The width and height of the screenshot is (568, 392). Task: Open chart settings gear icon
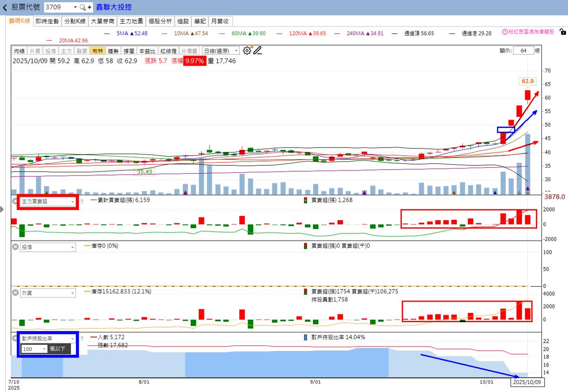point(247,50)
